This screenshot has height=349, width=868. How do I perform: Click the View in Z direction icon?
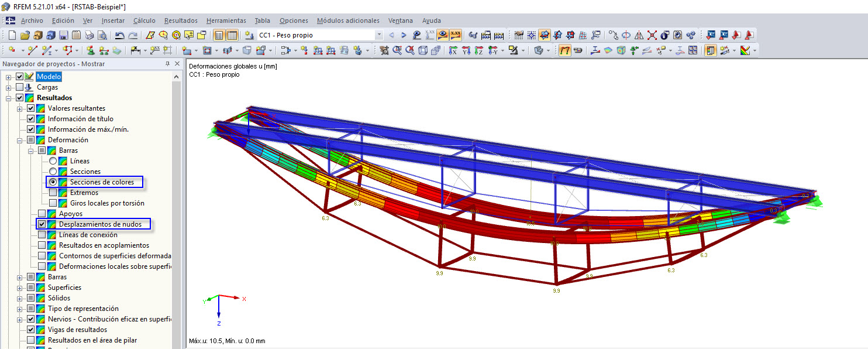click(480, 51)
